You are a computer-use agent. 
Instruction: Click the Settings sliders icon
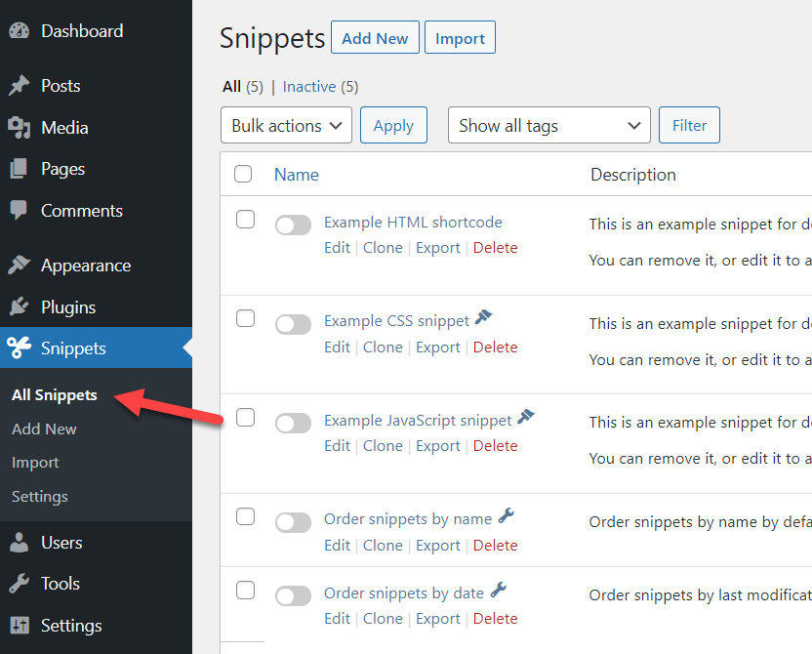20,626
